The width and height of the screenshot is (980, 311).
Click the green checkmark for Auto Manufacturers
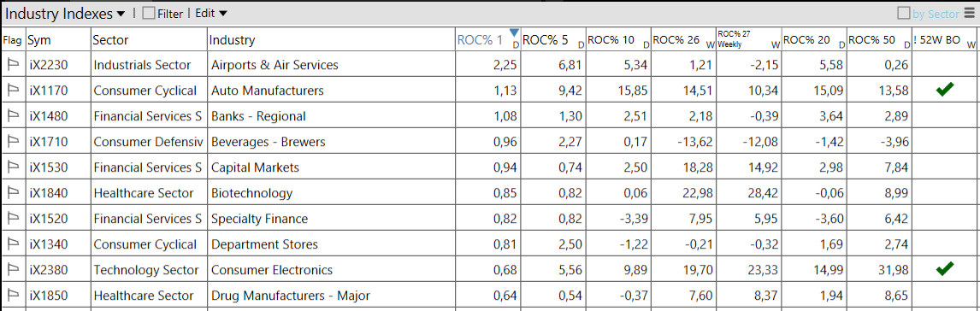click(945, 91)
